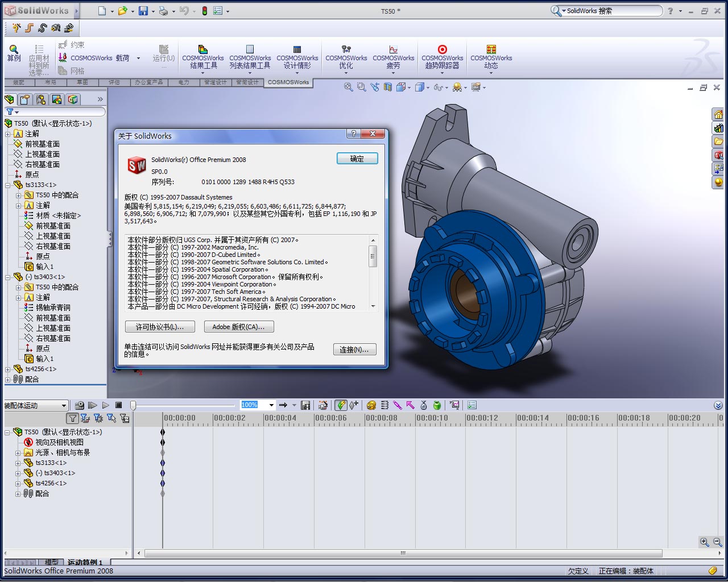Viewport: 728px width, 582px height.
Task: Click the Print icon in the top toolbar
Action: coord(163,11)
